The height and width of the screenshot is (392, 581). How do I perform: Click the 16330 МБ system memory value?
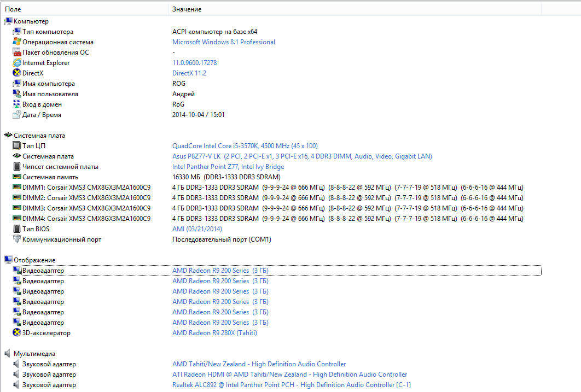[x=226, y=177]
